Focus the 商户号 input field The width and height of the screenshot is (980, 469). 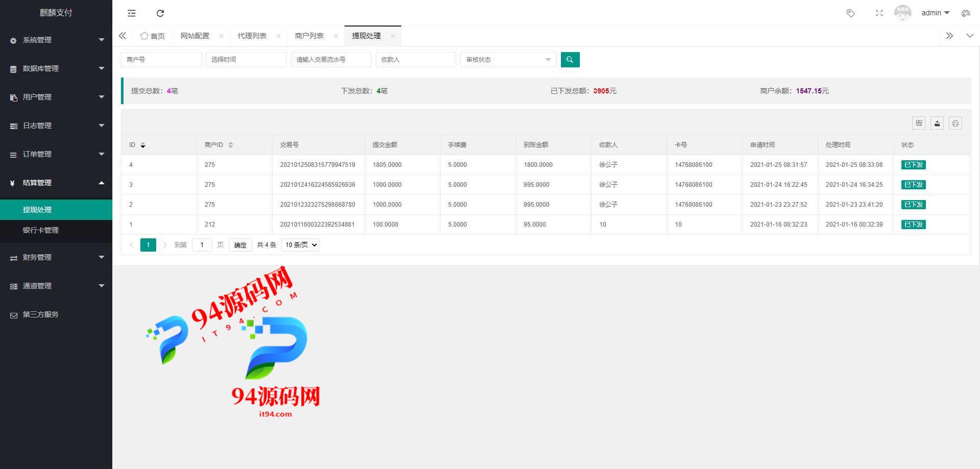[x=161, y=60]
